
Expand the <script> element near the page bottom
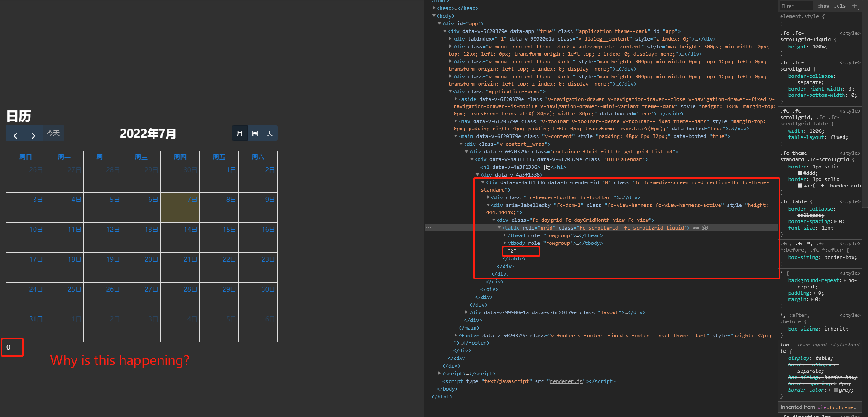tap(439, 373)
